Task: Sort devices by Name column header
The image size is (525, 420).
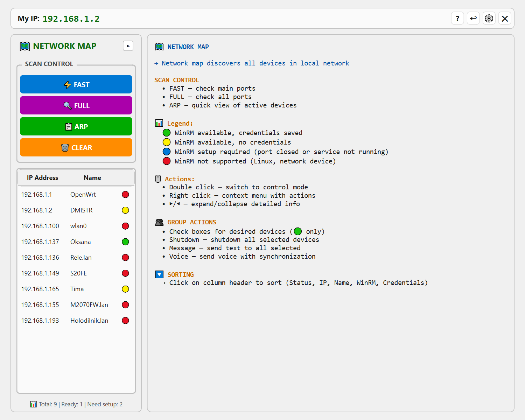Action: [x=92, y=178]
